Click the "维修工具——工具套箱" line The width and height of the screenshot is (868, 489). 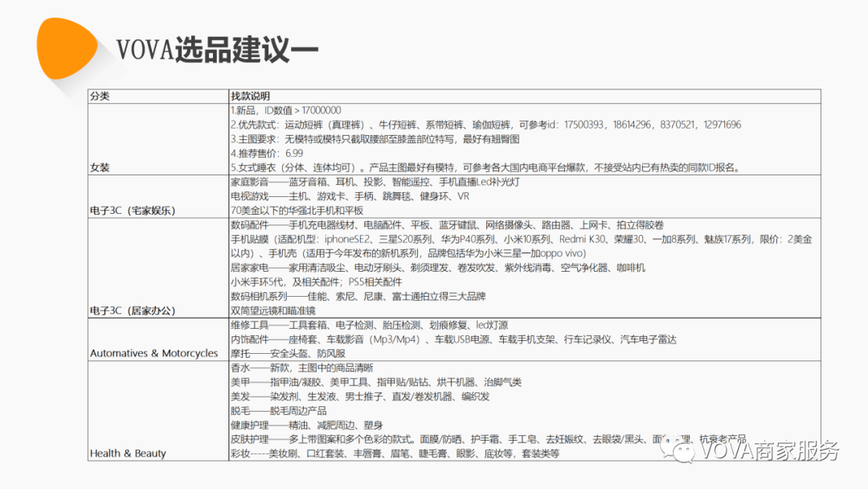coord(369,325)
